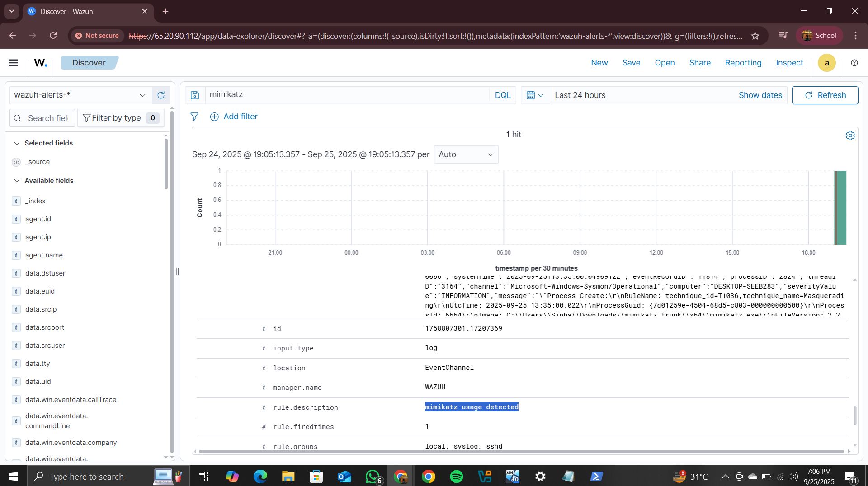Open the main navigation hamburger menu
The height and width of the screenshot is (486, 868).
14,63
